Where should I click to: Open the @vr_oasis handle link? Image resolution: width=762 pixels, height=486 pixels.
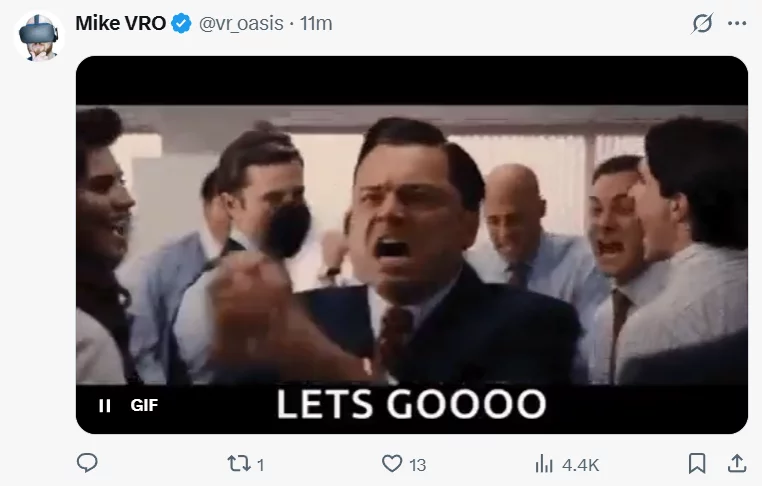[x=241, y=23]
